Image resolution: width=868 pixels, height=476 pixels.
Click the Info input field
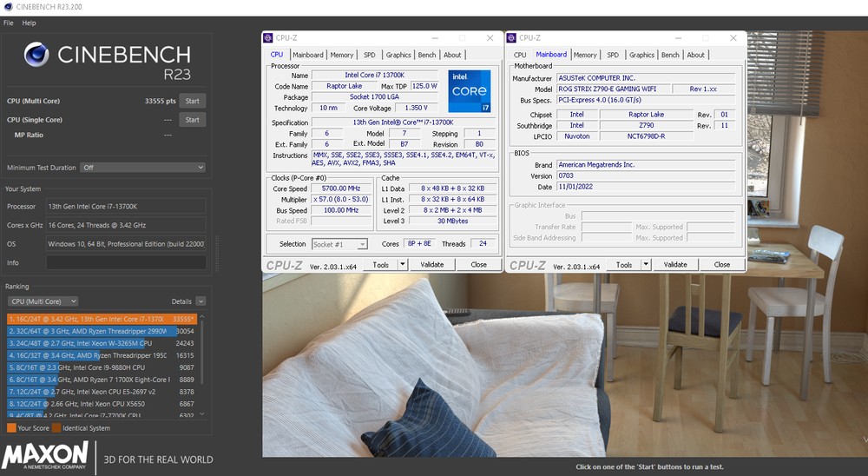point(126,262)
